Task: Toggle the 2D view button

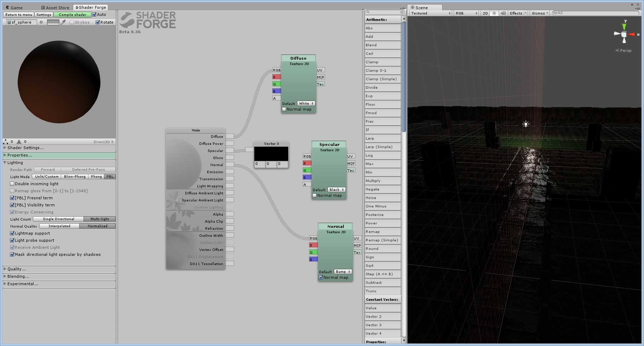Action: tap(485, 13)
